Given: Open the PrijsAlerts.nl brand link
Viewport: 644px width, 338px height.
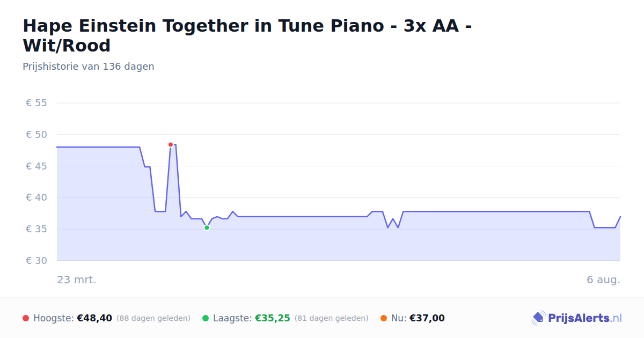Looking at the screenshot, I should 577,318.
